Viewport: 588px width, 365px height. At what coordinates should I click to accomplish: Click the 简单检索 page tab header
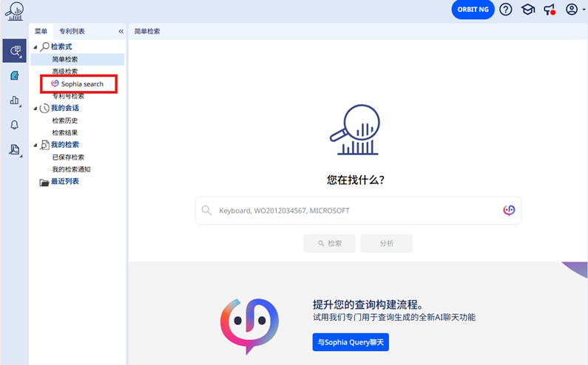point(147,32)
